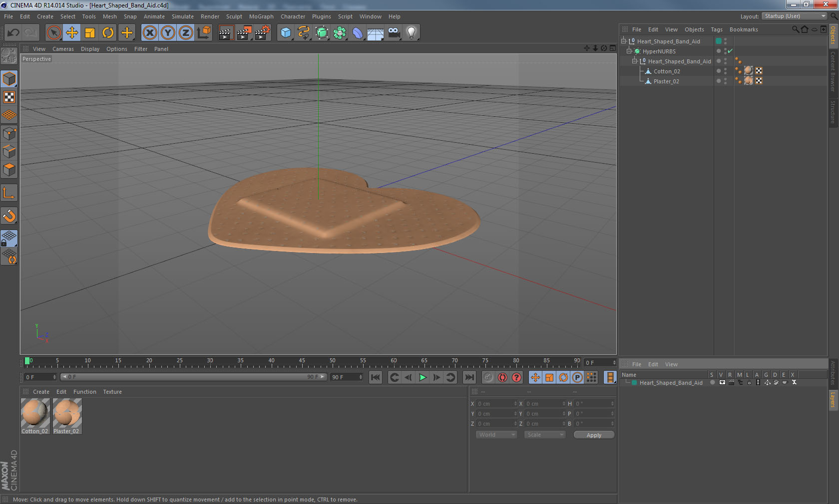The height and width of the screenshot is (504, 839).
Task: Add a Cube primitive object
Action: [x=286, y=33]
